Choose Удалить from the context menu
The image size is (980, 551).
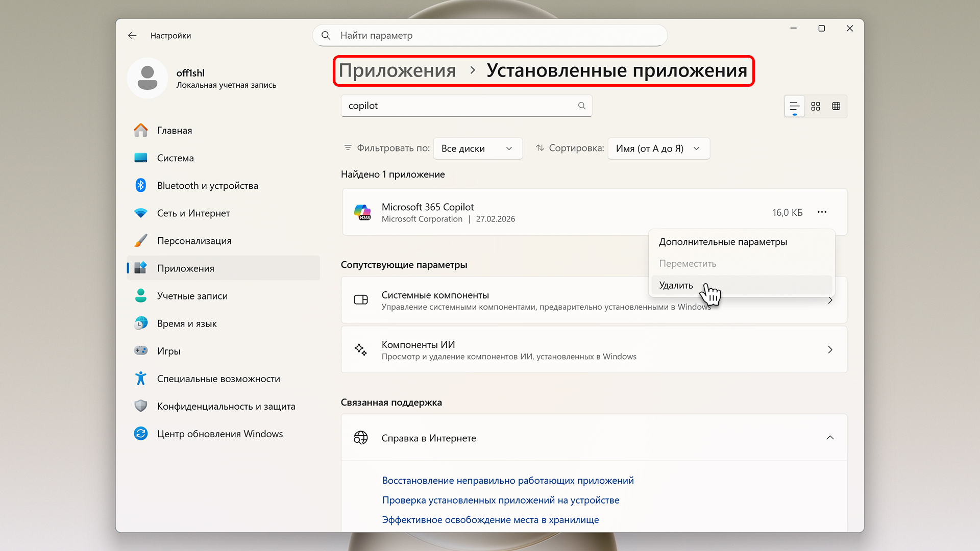coord(676,285)
